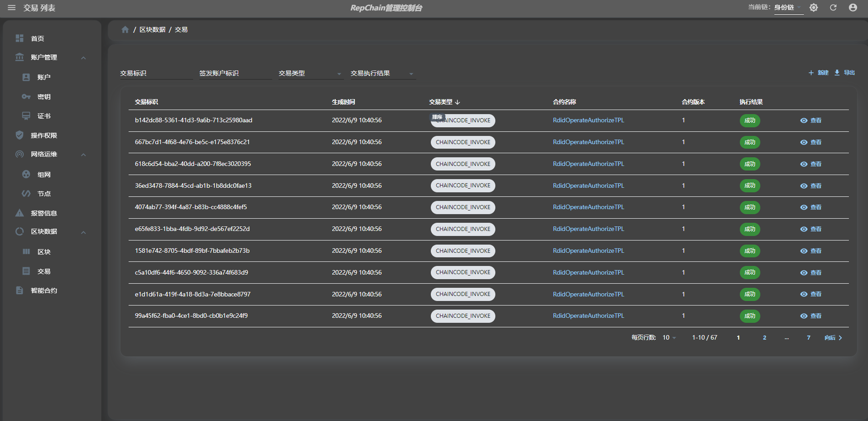Click 查看 for row c5a10df6-44f6
Screen dimensions: 868x421
[x=811, y=273]
